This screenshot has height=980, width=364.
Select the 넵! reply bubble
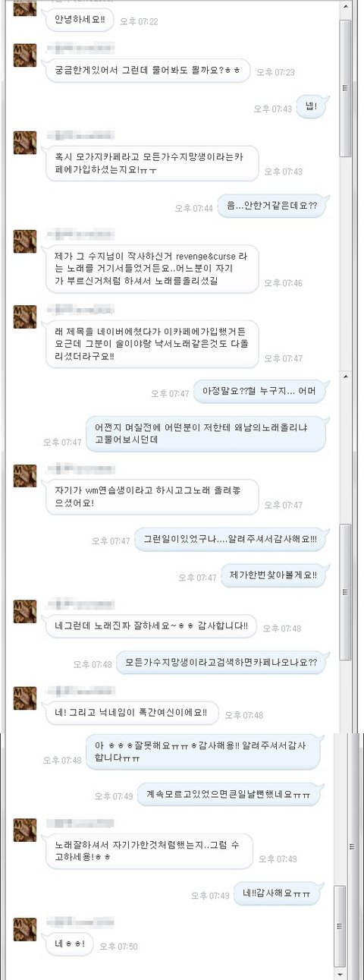click(315, 108)
